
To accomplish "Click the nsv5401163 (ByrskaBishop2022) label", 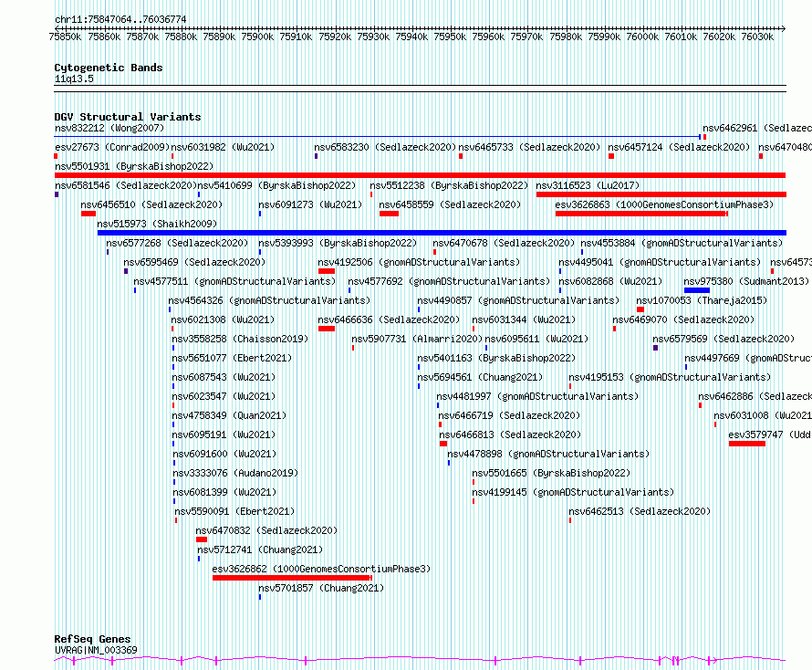I will [x=496, y=358].
